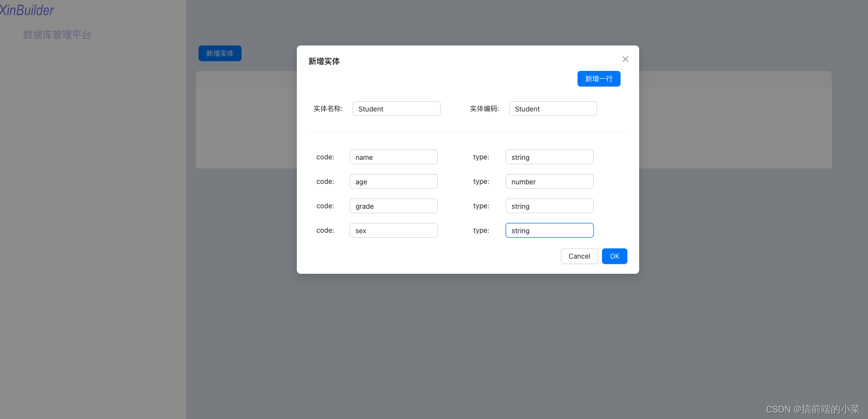
Task: Click the Cancel button
Action: coord(579,256)
